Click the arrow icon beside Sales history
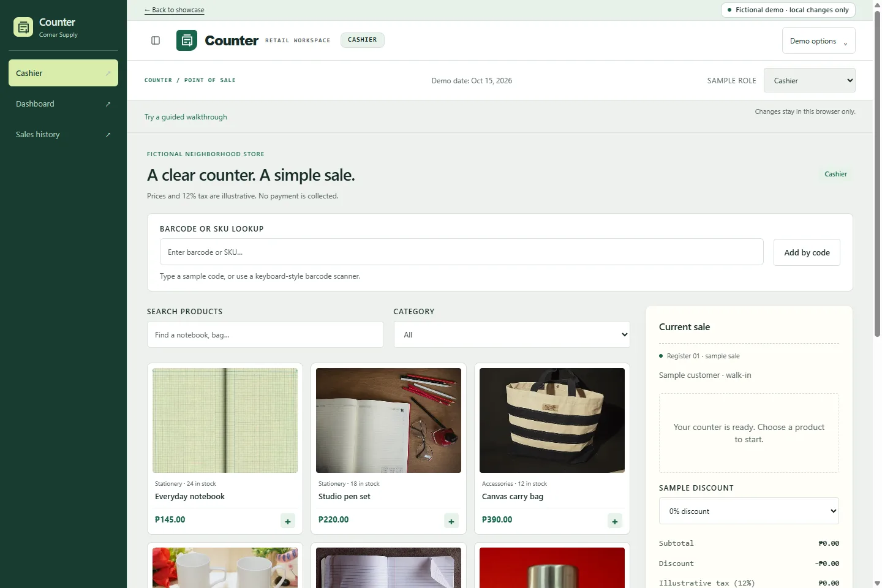 (108, 135)
